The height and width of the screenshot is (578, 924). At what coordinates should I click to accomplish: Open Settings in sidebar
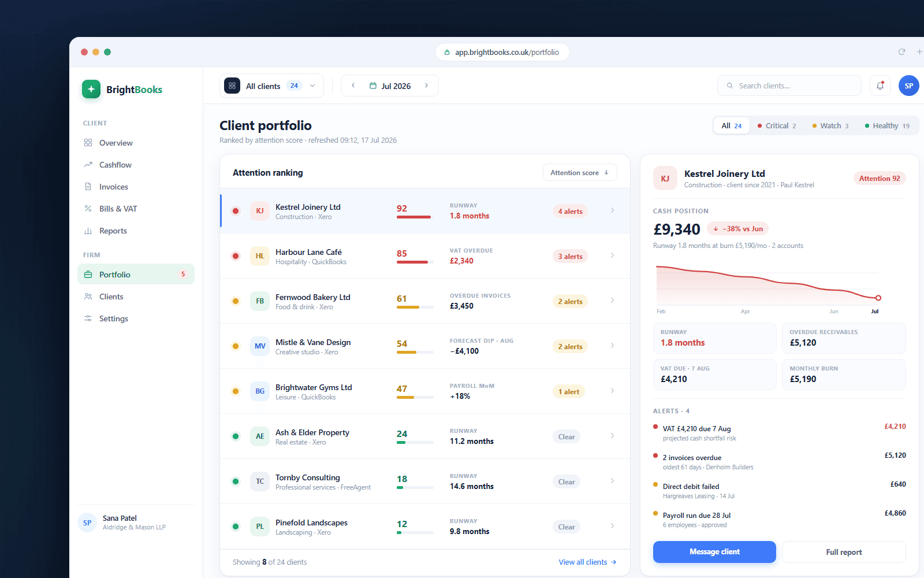(x=136, y=318)
